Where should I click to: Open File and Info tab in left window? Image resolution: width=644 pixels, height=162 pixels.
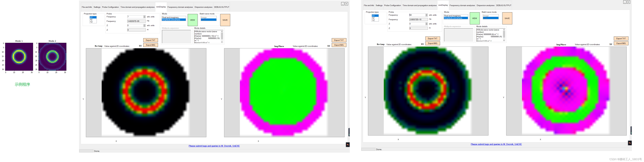click(x=87, y=7)
